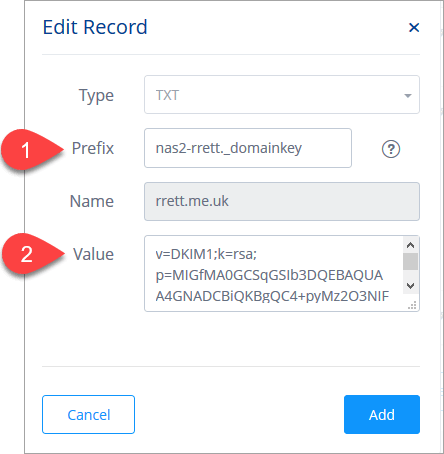444x454 pixels.
Task: Select the Prefix field label
Action: click(x=93, y=148)
